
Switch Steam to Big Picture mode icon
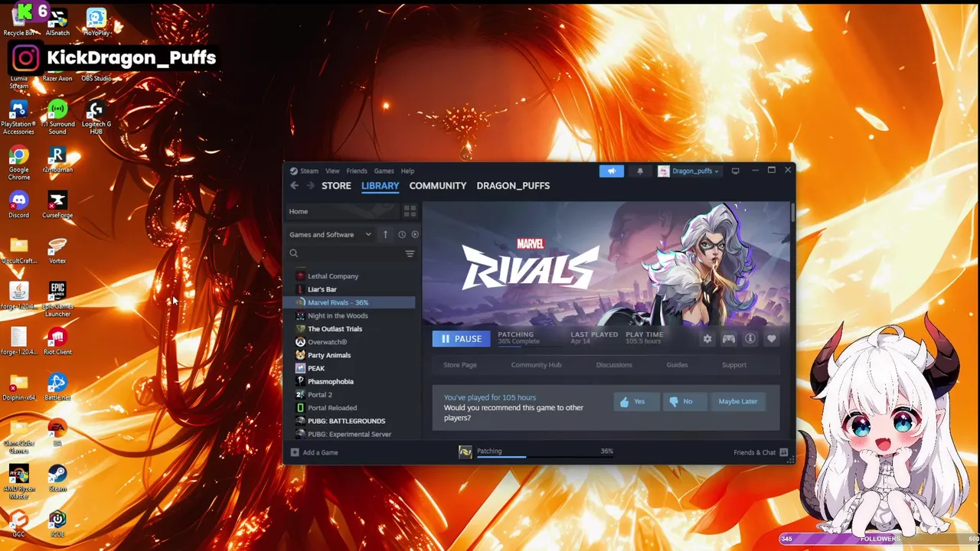pos(735,171)
